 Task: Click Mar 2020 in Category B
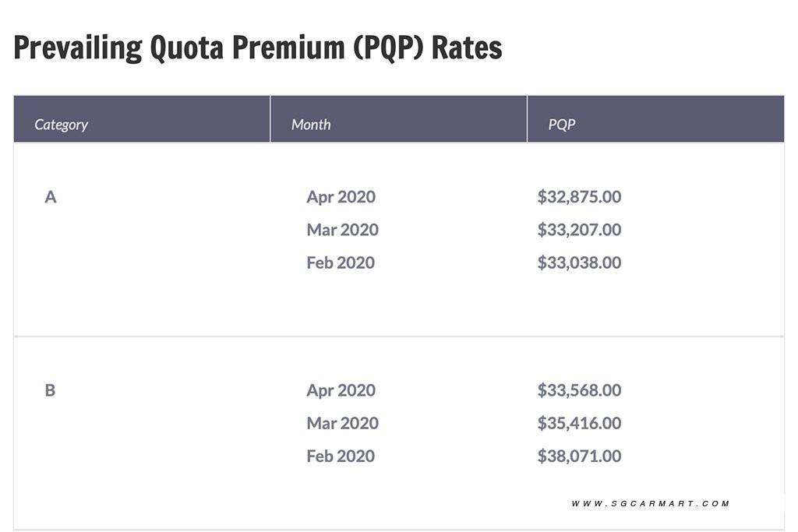point(342,423)
